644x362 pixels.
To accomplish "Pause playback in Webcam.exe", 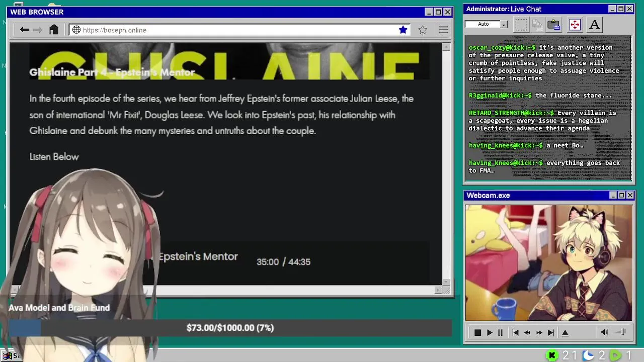I will click(x=500, y=333).
